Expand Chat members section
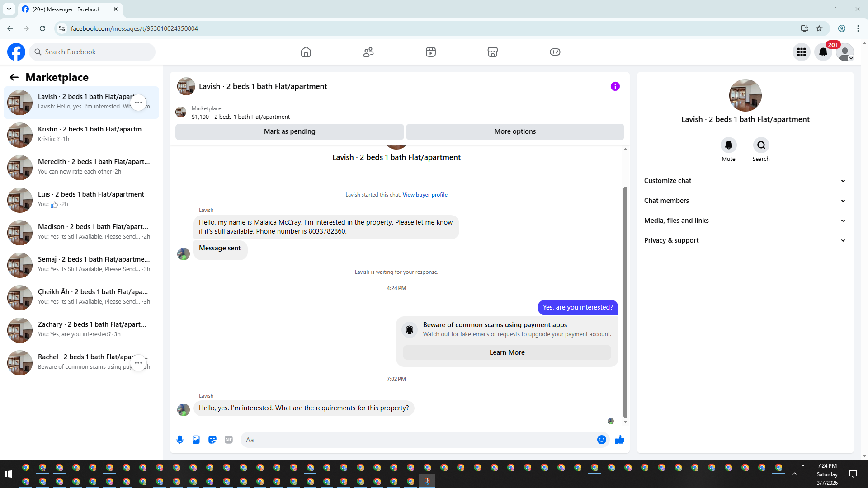Viewport: 868px width, 488px height. (745, 201)
